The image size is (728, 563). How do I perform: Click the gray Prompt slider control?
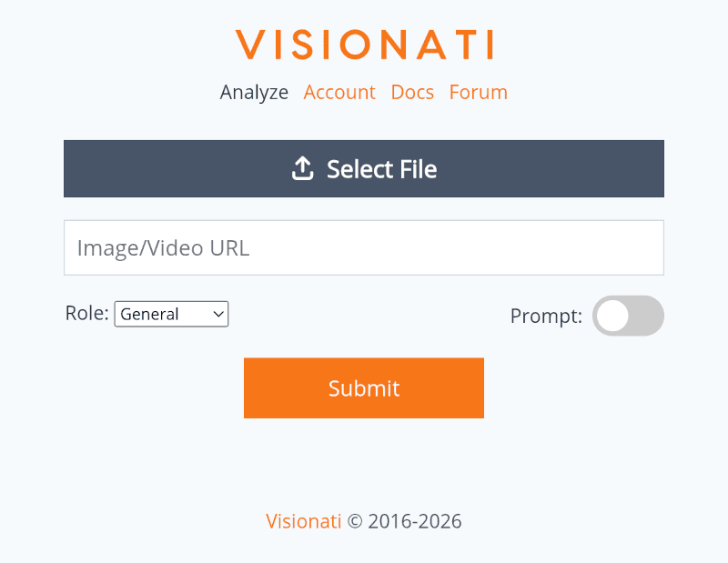pyautogui.click(x=628, y=316)
